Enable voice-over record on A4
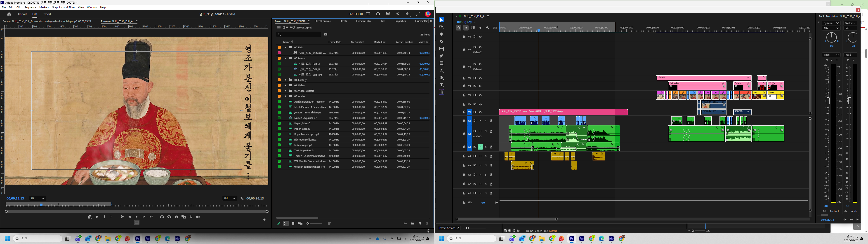Image resolution: width=868 pixels, height=244 pixels. (x=491, y=156)
